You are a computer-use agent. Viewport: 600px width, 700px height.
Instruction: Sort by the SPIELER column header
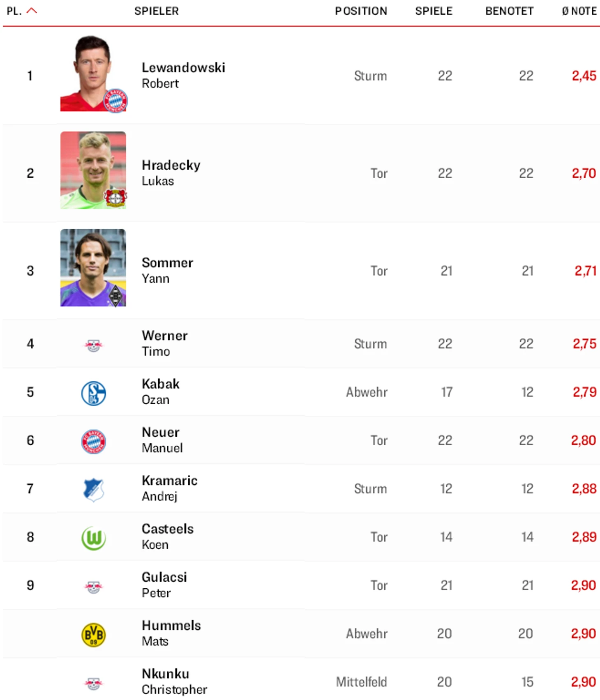[x=157, y=11]
